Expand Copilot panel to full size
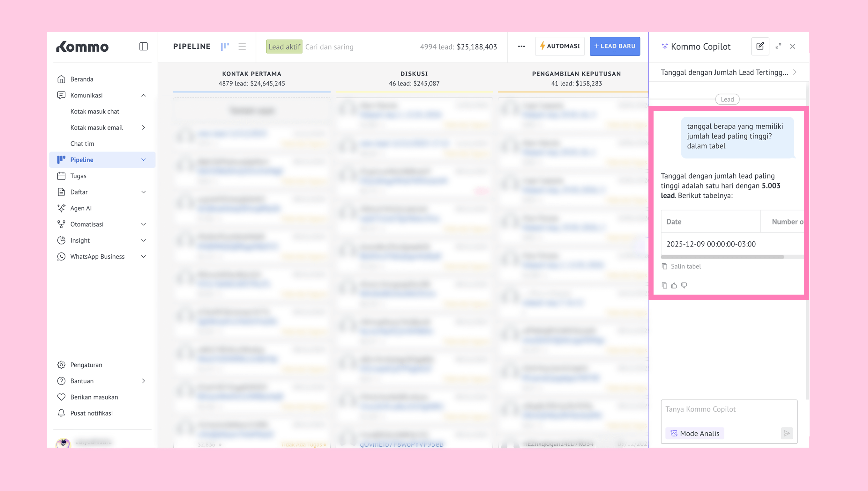868x491 pixels. [x=778, y=46]
